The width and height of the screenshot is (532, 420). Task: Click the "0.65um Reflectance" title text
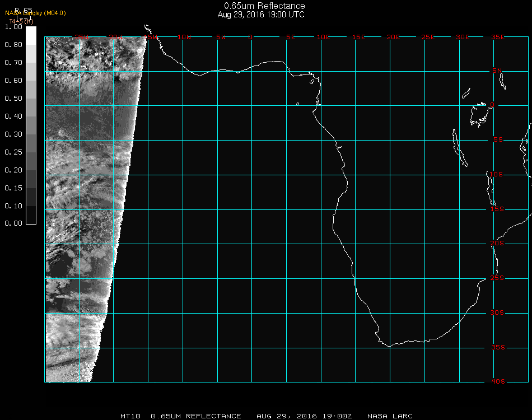[x=264, y=6]
